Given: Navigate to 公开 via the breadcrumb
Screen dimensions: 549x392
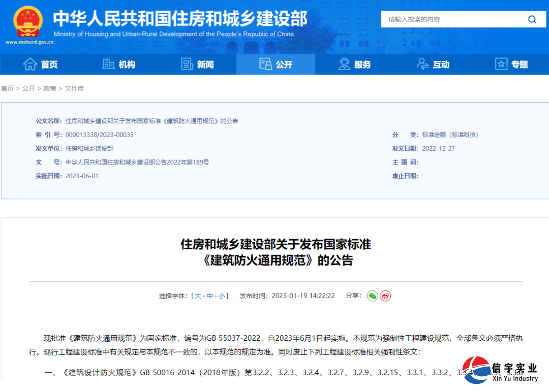Looking at the screenshot, I should tap(28, 88).
